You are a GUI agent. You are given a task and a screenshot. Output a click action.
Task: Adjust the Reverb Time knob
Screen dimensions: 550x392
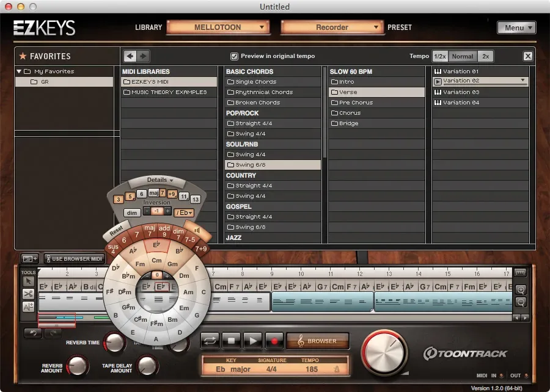tap(115, 343)
